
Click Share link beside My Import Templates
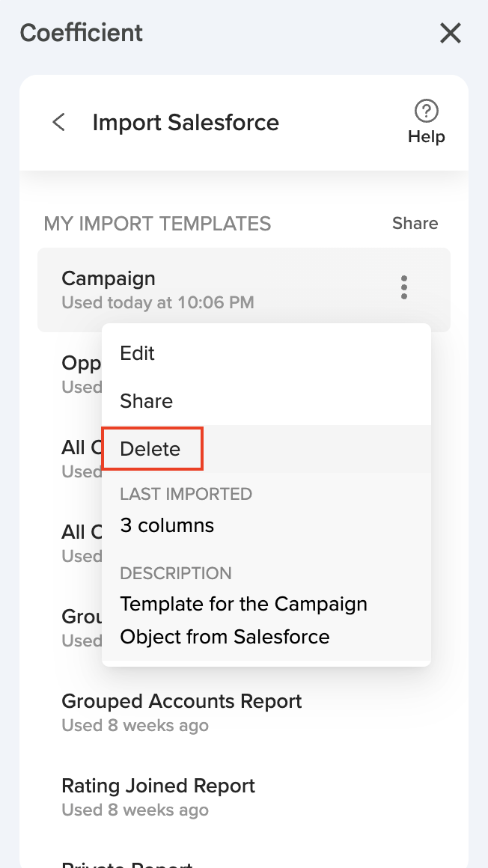pos(415,223)
